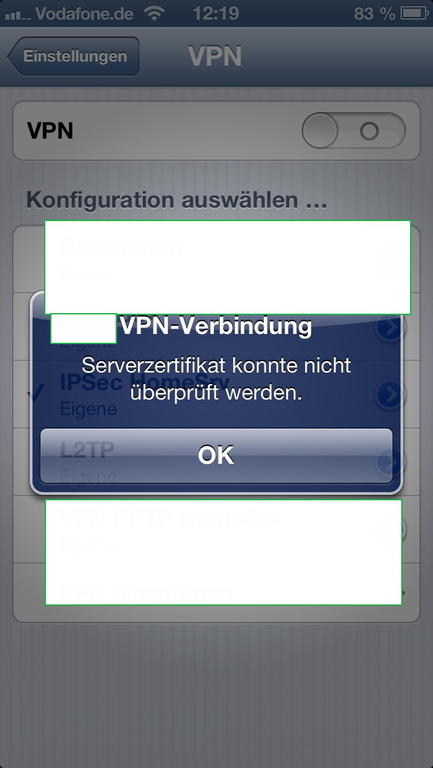Select the L2TP configuration row

click(216, 461)
